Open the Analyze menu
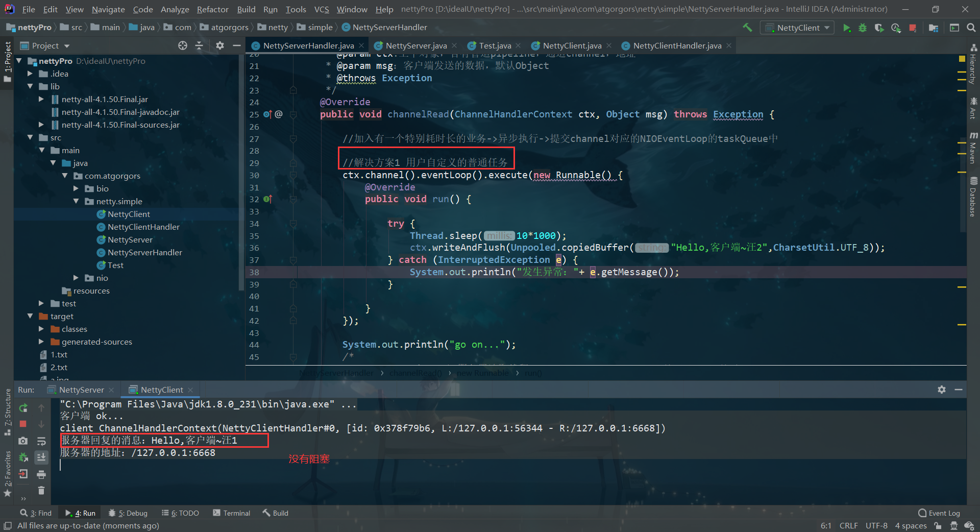The height and width of the screenshot is (532, 980). coord(175,9)
